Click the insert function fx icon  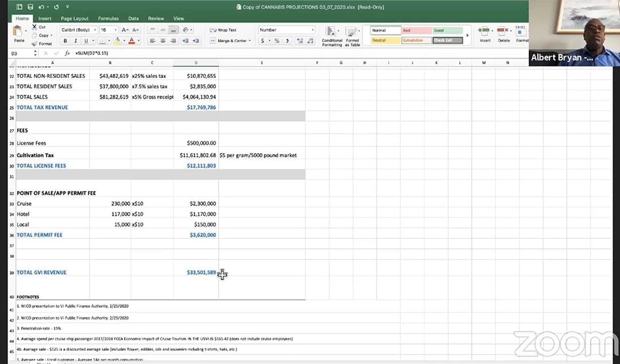(67, 53)
